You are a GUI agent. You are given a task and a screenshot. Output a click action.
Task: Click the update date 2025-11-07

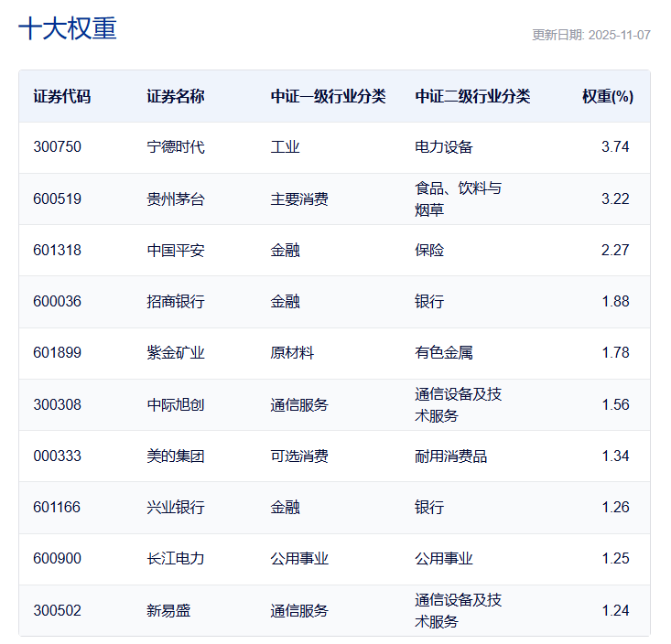pos(619,35)
